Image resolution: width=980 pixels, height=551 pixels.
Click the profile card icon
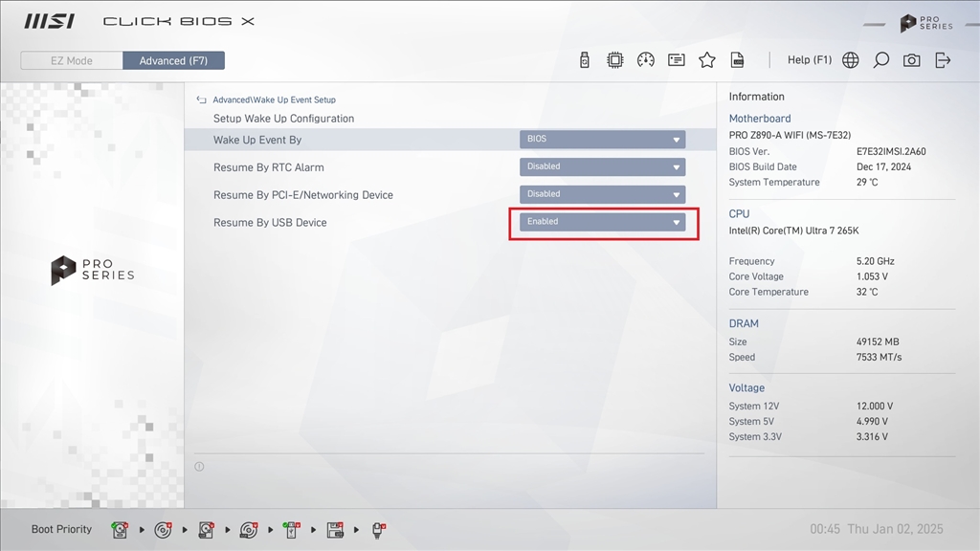pos(677,60)
